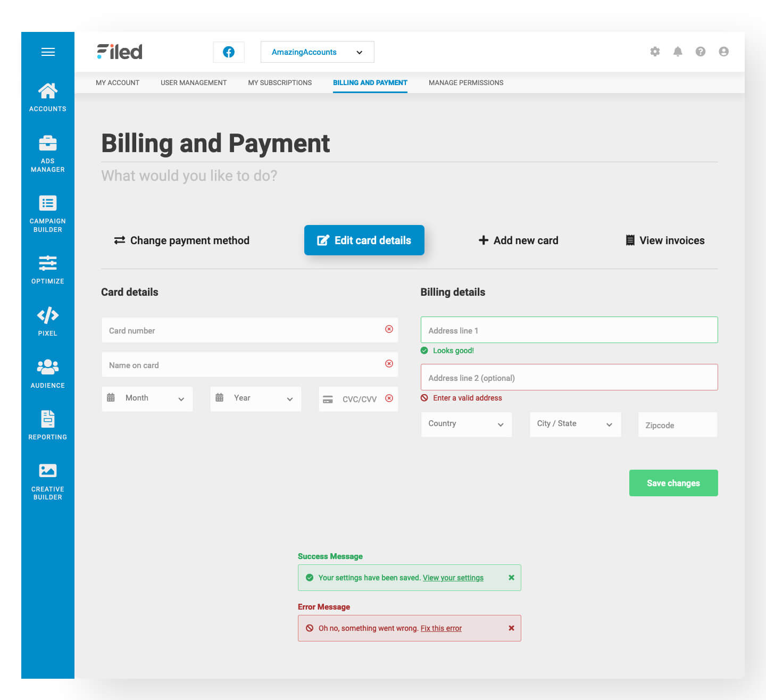Click Save changes button
The image size is (766, 700).
coord(673,483)
